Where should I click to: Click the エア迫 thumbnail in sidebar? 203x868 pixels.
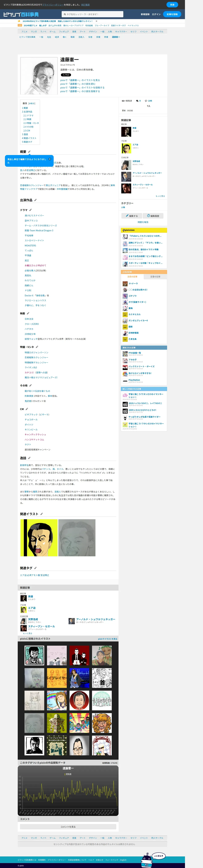(126, 148)
